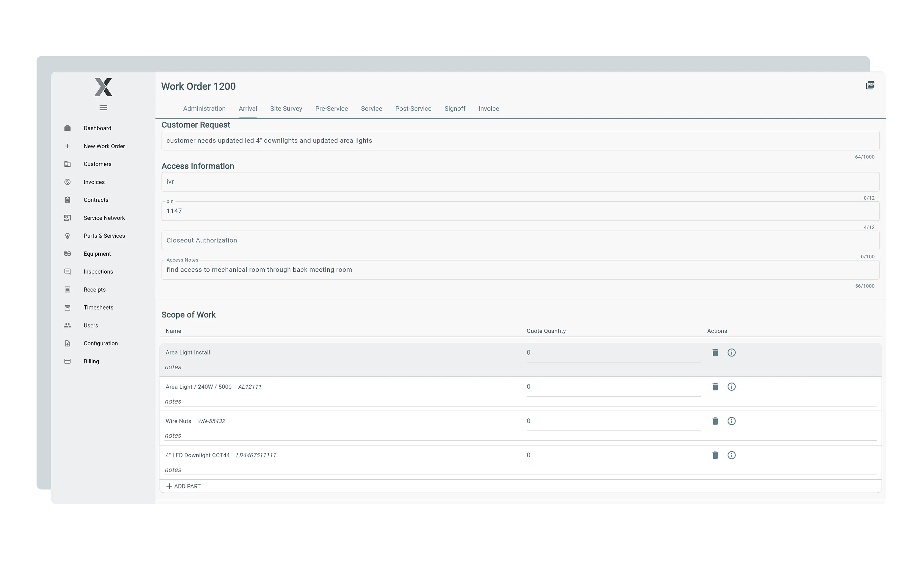Open the Service tab
Viewport: 924px width, 561px height.
(371, 109)
